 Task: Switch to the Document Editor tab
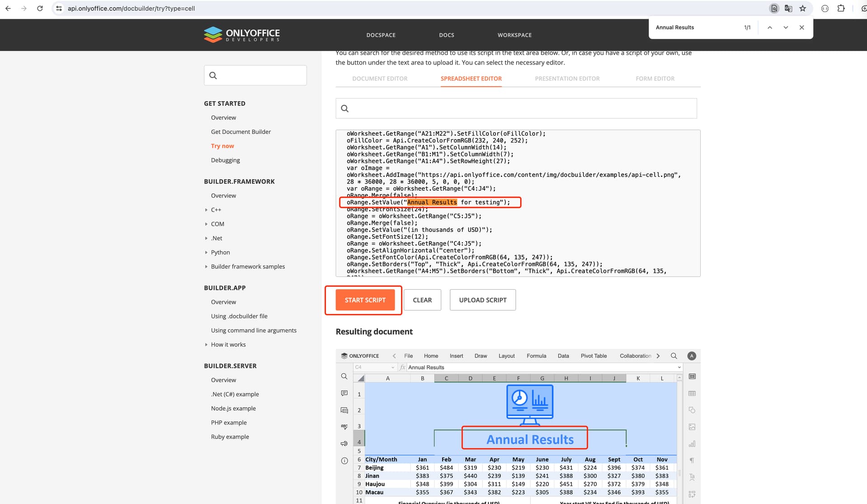pos(380,79)
